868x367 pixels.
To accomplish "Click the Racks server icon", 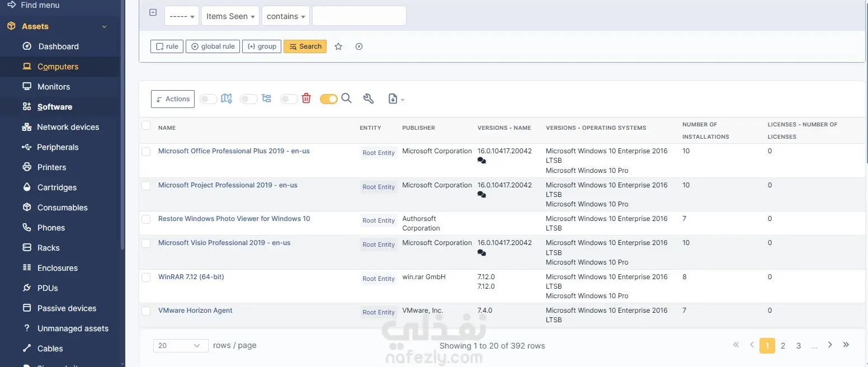I will (27, 248).
